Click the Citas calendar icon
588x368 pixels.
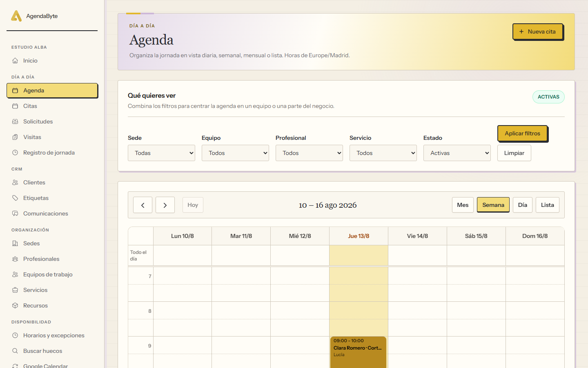coord(15,106)
